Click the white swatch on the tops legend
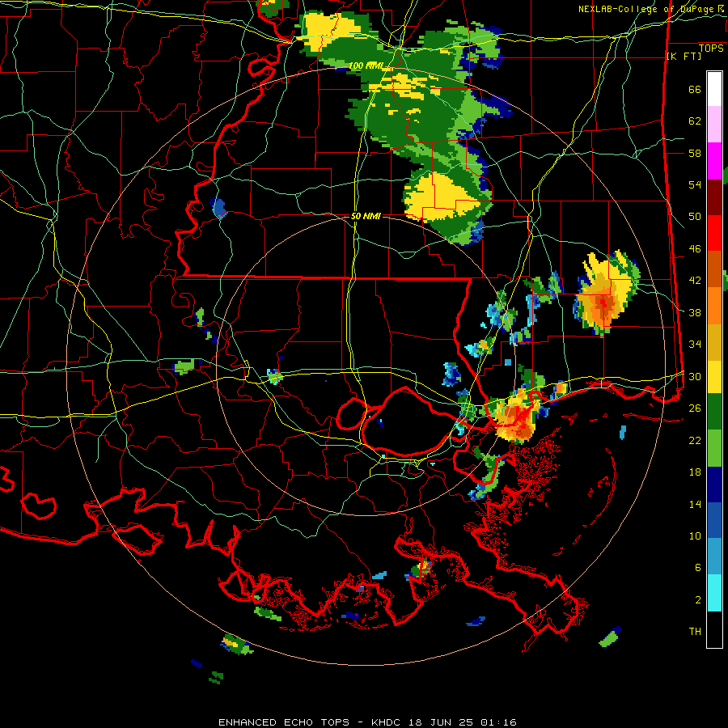Viewport: 728px width, 728px height. [x=714, y=89]
